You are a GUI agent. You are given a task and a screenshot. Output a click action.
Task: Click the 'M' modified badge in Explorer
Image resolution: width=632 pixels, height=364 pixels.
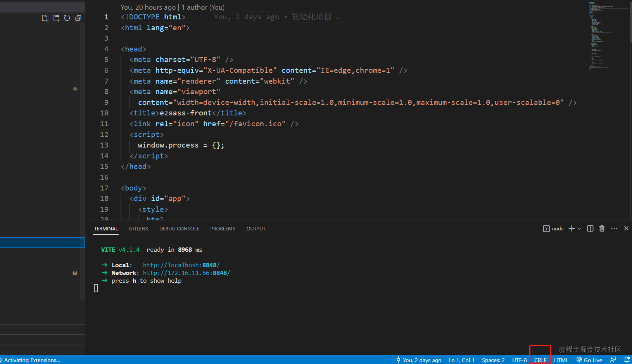click(x=75, y=273)
